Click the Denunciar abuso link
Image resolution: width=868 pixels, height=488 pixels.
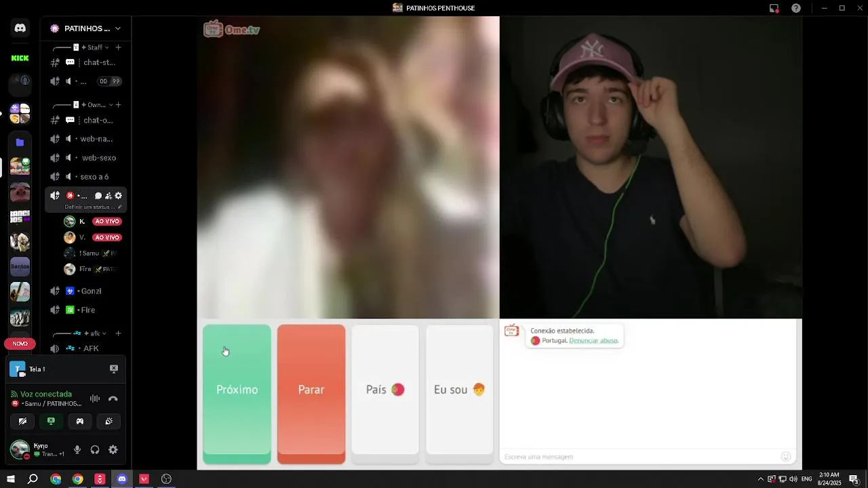tap(594, 340)
